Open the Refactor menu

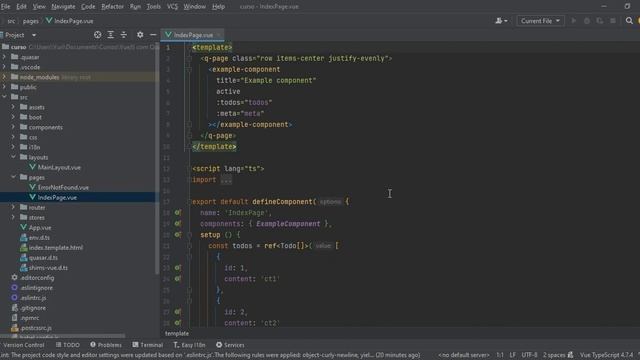[112, 7]
